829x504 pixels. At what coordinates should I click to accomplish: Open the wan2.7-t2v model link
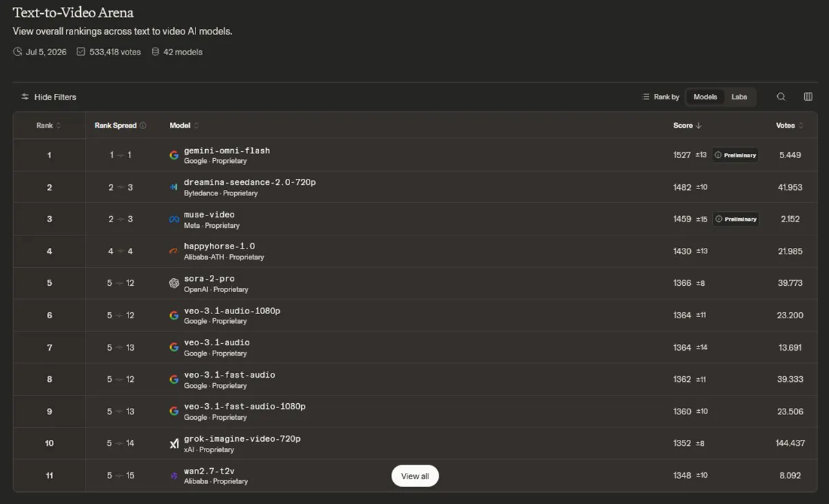coord(209,471)
